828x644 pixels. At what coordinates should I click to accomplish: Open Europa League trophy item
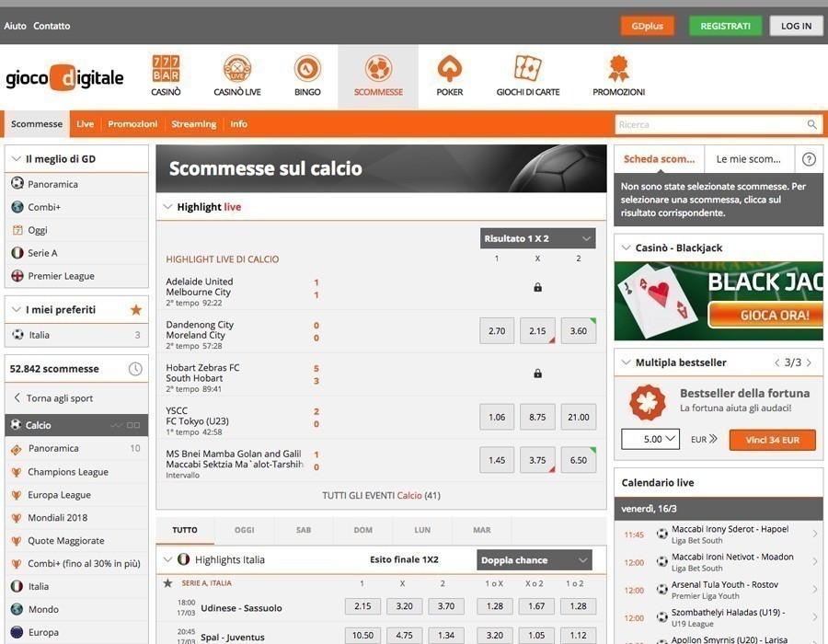[x=76, y=495]
